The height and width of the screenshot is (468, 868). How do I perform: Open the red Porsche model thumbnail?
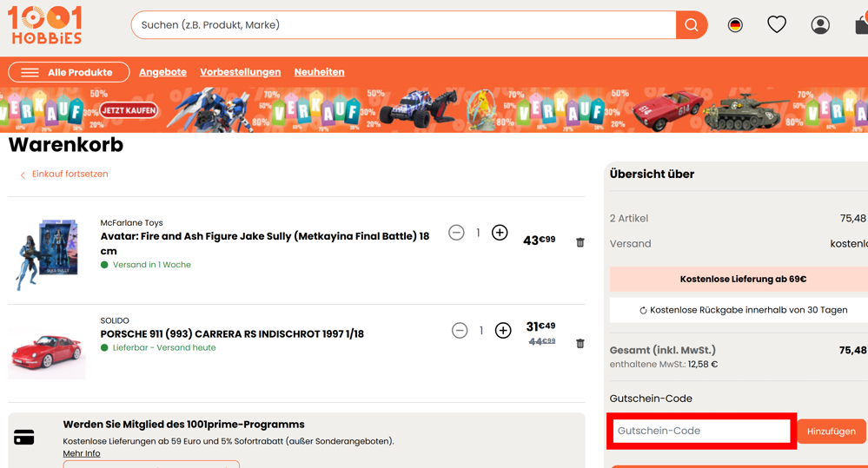(x=47, y=353)
